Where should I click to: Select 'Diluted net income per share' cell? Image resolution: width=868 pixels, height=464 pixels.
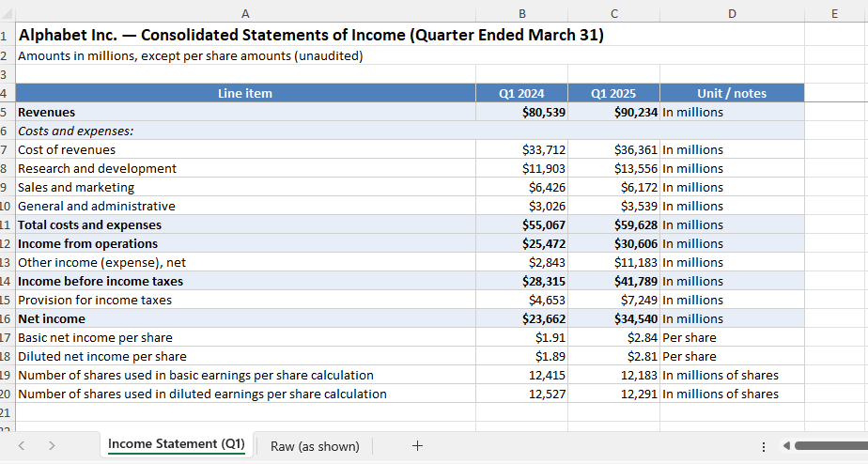coord(245,357)
